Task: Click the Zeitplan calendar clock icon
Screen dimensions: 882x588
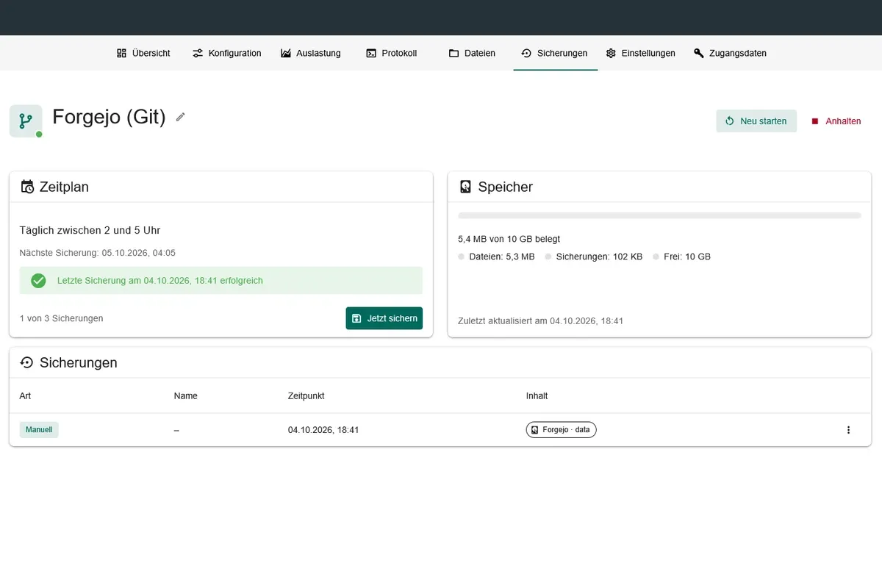Action: click(x=27, y=187)
